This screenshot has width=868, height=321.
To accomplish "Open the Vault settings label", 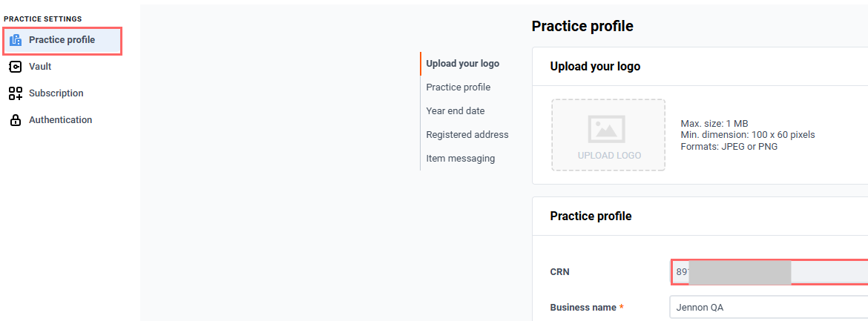I will tap(40, 67).
